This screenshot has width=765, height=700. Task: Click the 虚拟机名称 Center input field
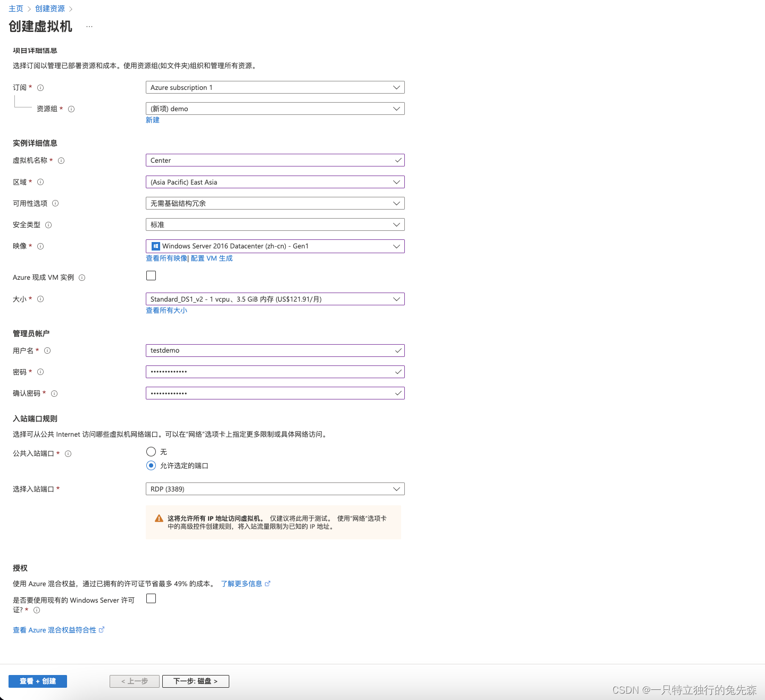click(x=275, y=160)
